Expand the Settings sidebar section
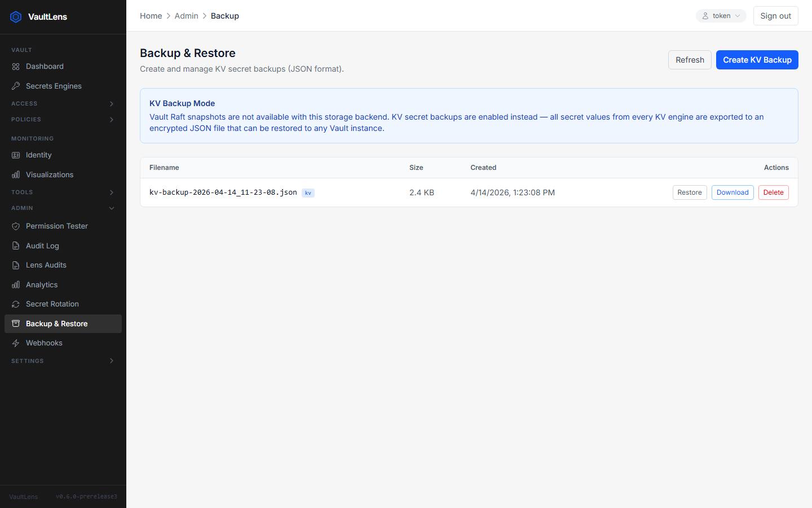The width and height of the screenshot is (812, 508). pos(63,361)
